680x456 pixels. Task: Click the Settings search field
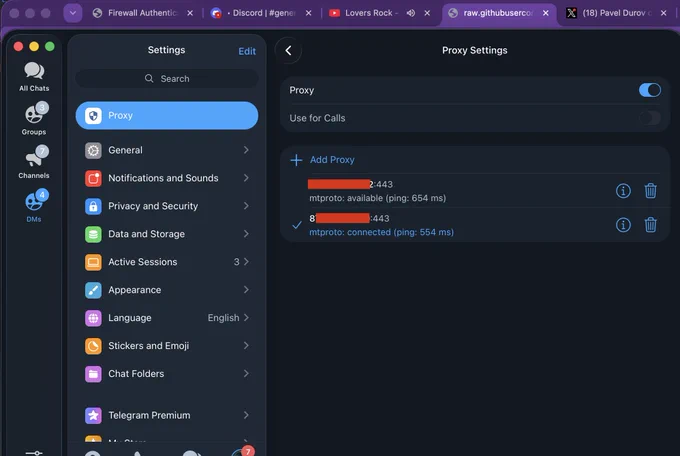point(167,79)
